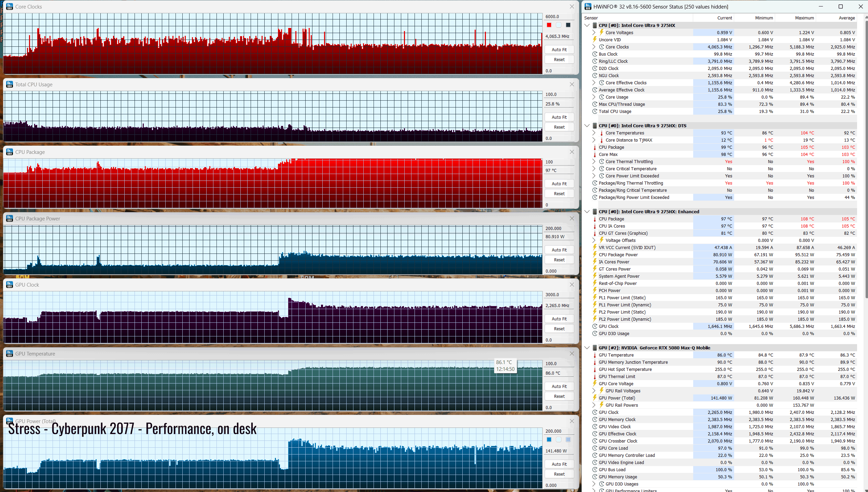
Task: Collapse the NVIDIA GeForce RTX 5080 group
Action: (x=587, y=348)
